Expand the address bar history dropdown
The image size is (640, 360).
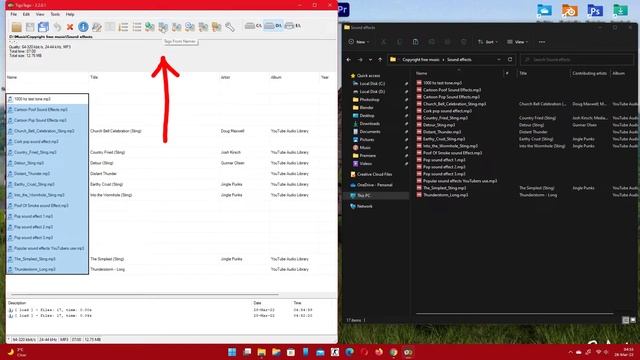tap(499, 60)
